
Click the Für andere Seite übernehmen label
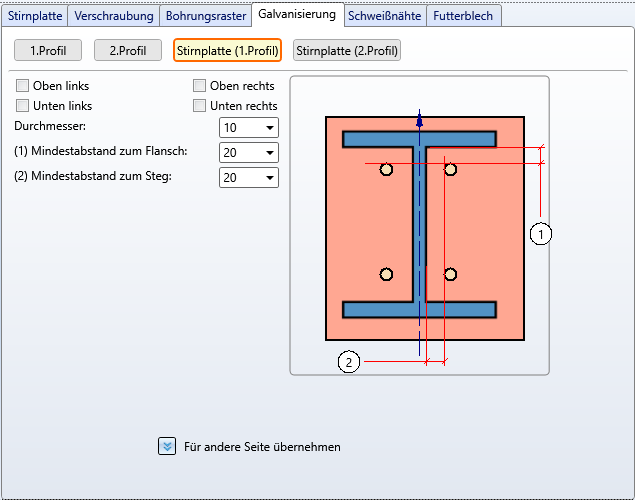coord(263,447)
